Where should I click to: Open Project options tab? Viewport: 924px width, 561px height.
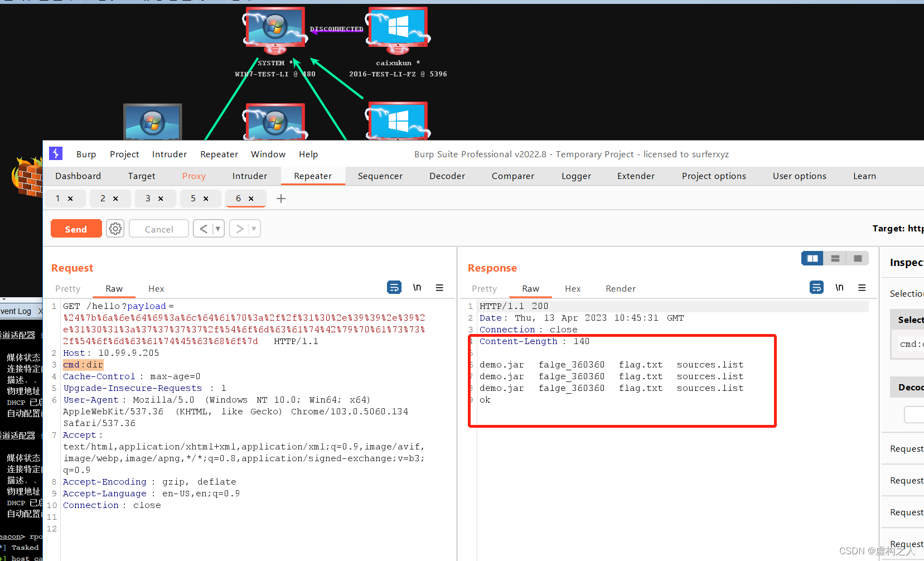tap(714, 176)
